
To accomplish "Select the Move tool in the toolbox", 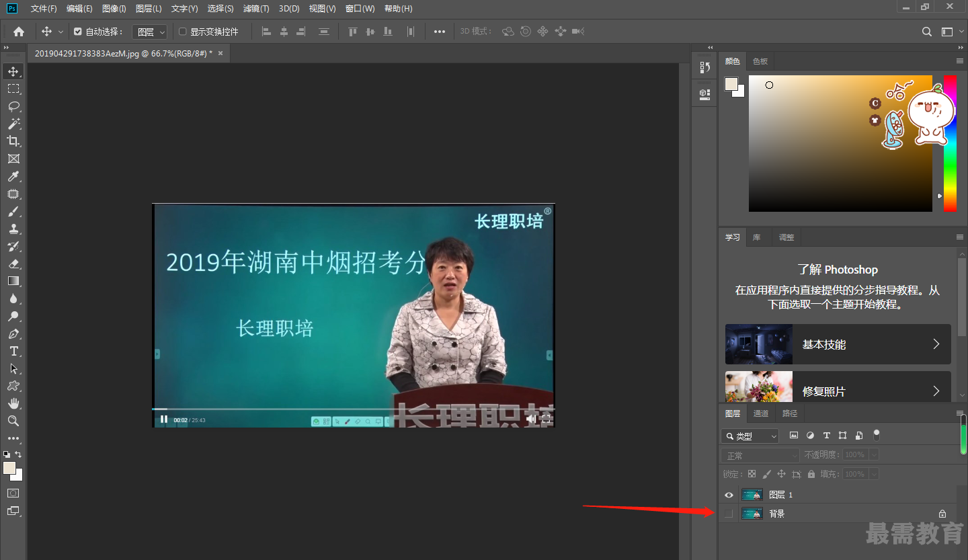I will pos(13,71).
